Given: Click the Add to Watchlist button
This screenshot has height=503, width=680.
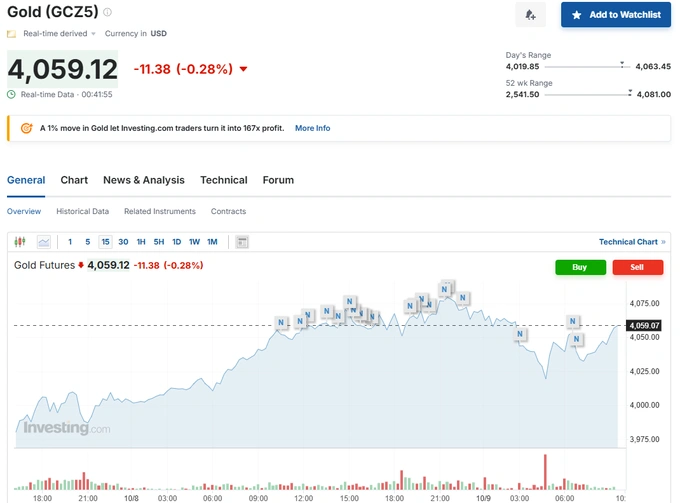Looking at the screenshot, I should click(615, 15).
